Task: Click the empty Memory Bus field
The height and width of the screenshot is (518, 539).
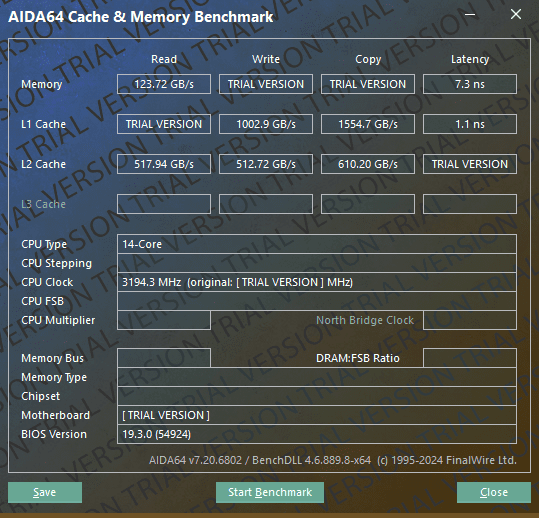Action: [x=164, y=358]
